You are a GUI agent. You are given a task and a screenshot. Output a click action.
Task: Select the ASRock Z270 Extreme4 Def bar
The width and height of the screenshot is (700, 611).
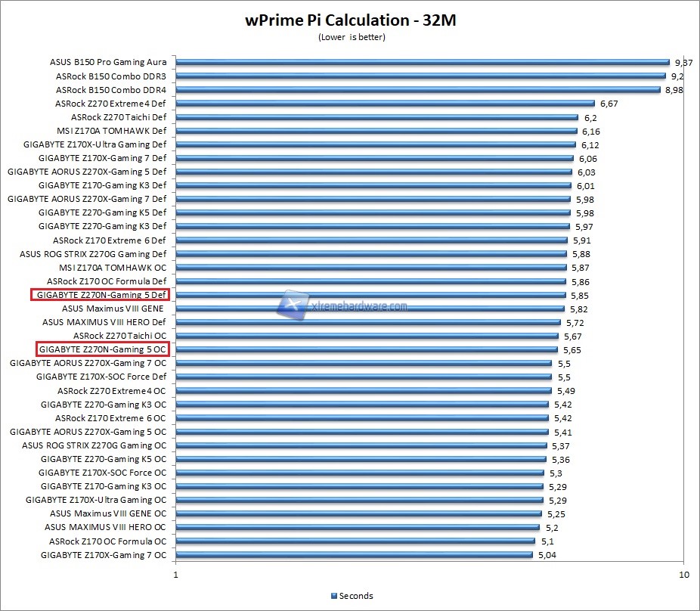[386, 104]
